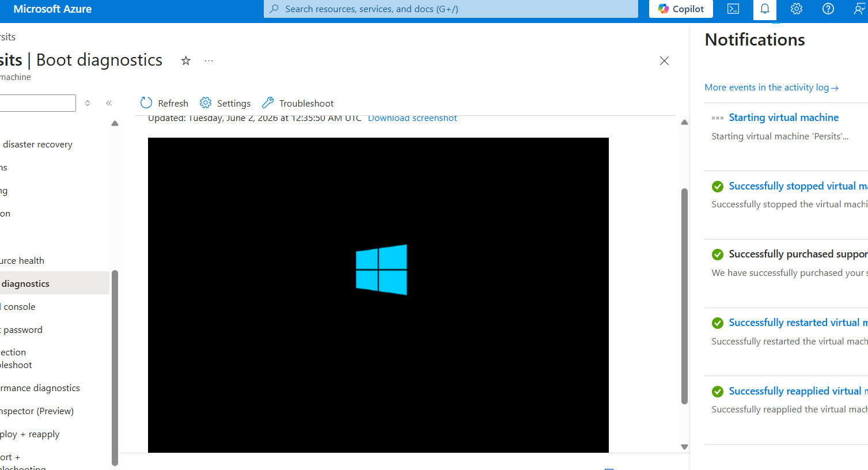Image resolution: width=868 pixels, height=470 pixels.
Task: Click the in-progress dots icon on Starting notification
Action: [718, 118]
